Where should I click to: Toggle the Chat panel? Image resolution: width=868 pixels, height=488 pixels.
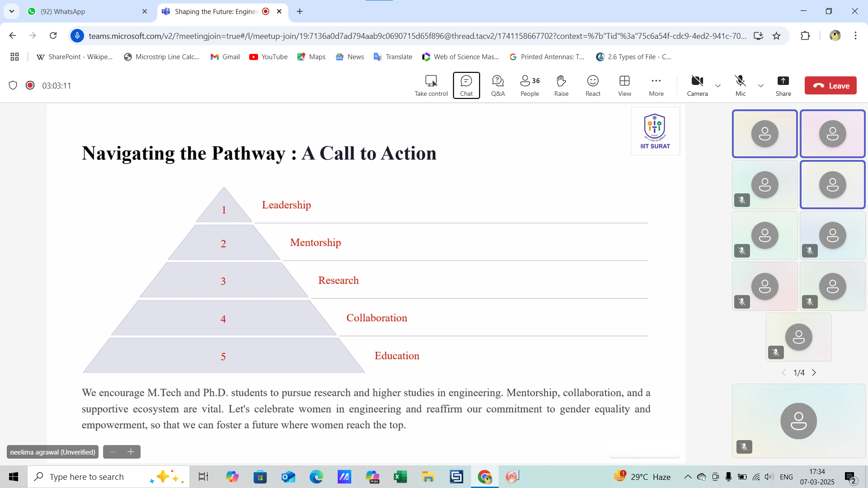pos(466,85)
